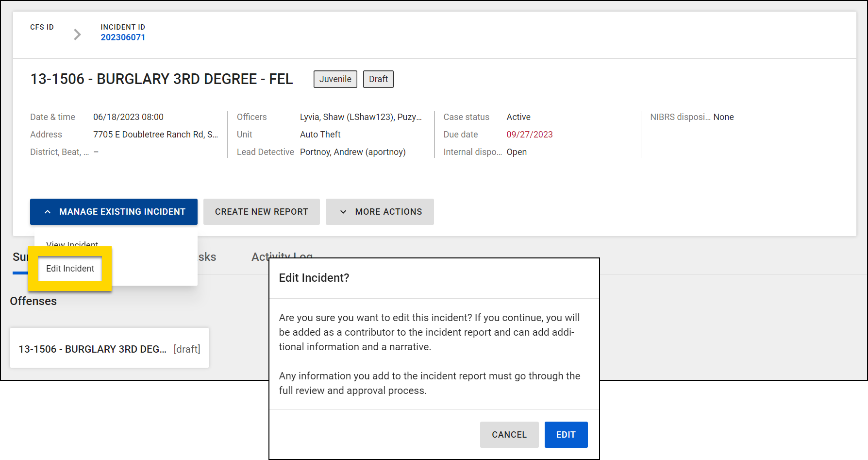Click the chevron on Manage Existing Incident button
The height and width of the screenshot is (460, 868).
(48, 211)
